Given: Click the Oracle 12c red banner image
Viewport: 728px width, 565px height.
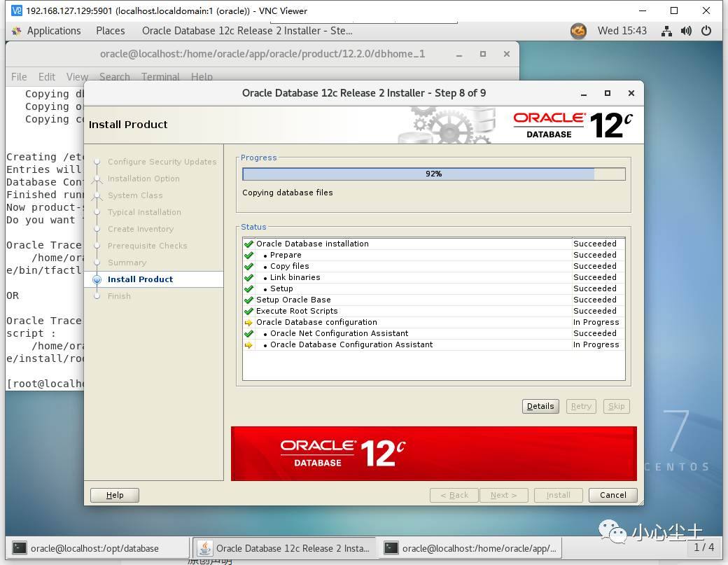Looking at the screenshot, I should pos(433,454).
